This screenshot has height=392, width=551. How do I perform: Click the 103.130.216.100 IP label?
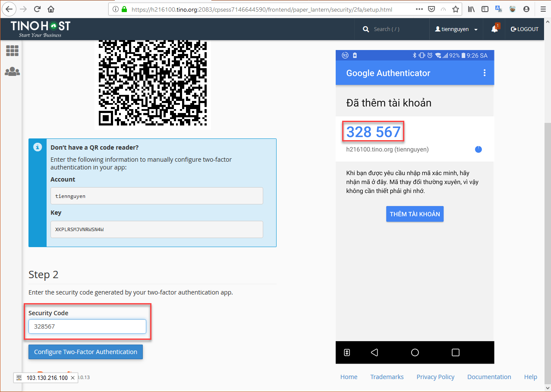(x=47, y=378)
